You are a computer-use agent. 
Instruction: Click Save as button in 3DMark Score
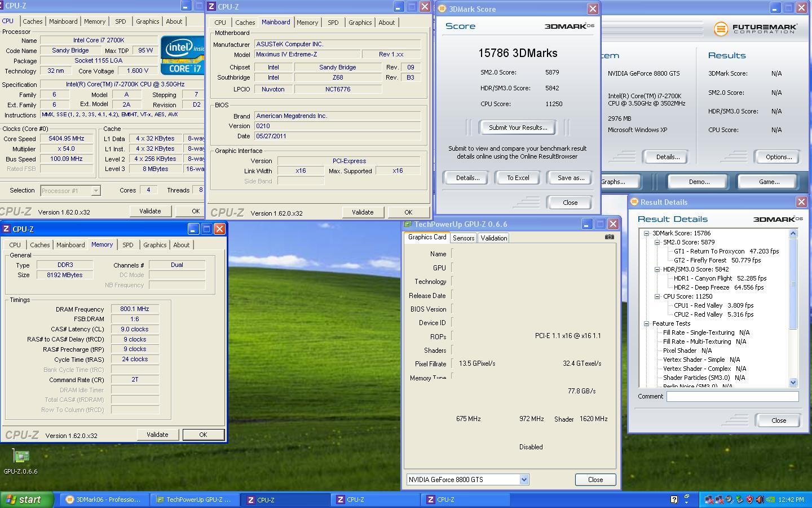point(571,178)
